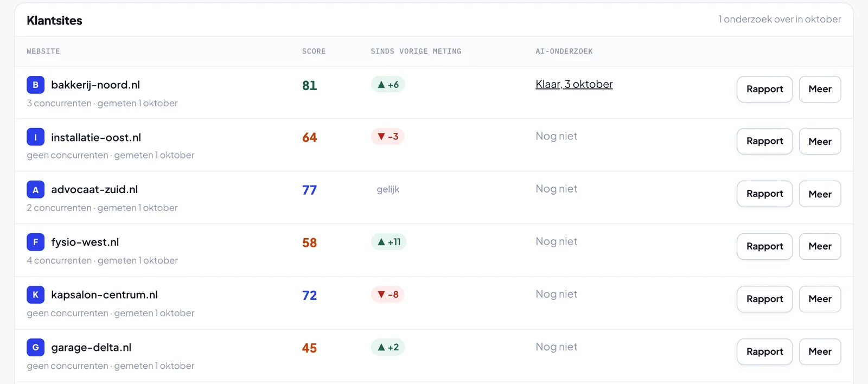Click the SINDS VORIGE METING column header
Viewport: 868px width, 384px height.
click(x=416, y=52)
